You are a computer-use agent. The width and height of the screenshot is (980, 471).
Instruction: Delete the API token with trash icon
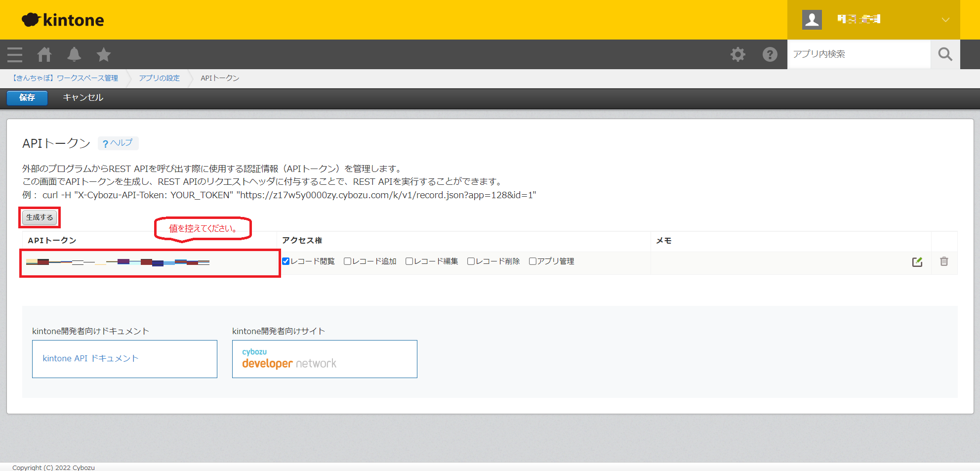(944, 261)
